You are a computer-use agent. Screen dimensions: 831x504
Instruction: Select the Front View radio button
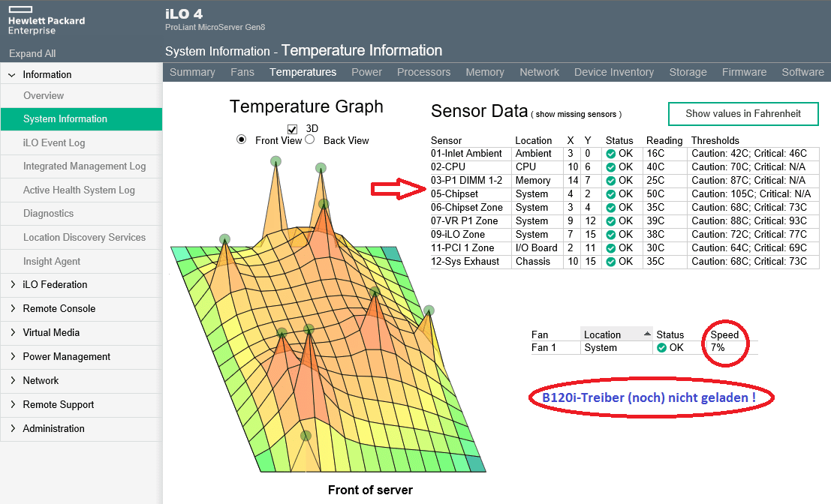pyautogui.click(x=241, y=139)
